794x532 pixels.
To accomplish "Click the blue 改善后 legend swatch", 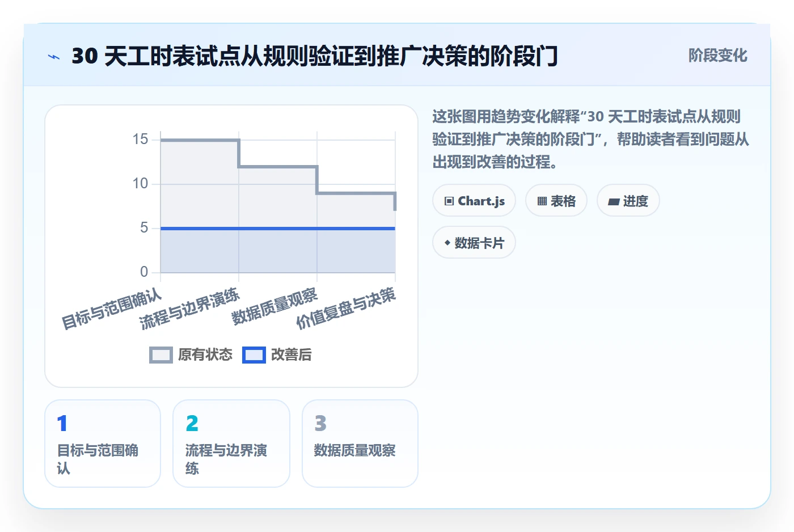I will (x=254, y=355).
